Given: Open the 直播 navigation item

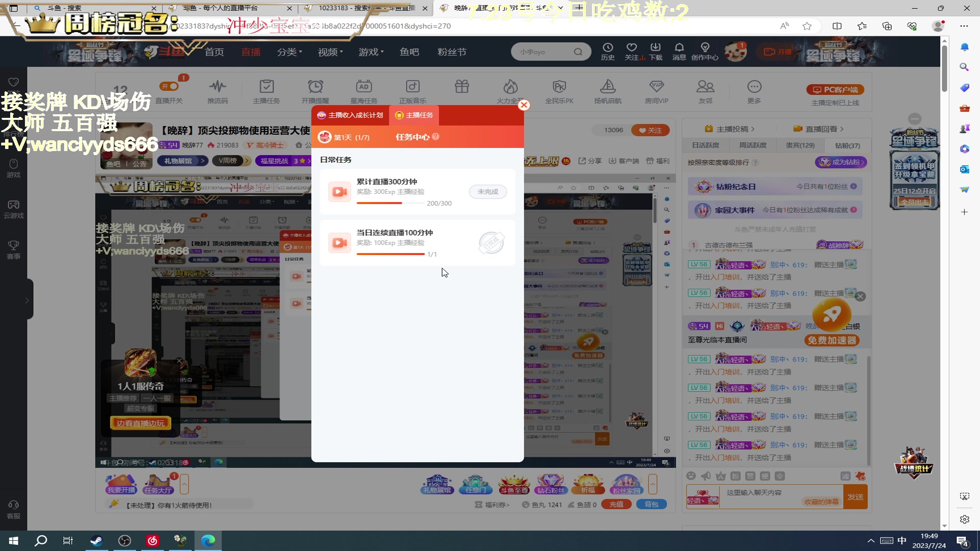Looking at the screenshot, I should click(251, 52).
